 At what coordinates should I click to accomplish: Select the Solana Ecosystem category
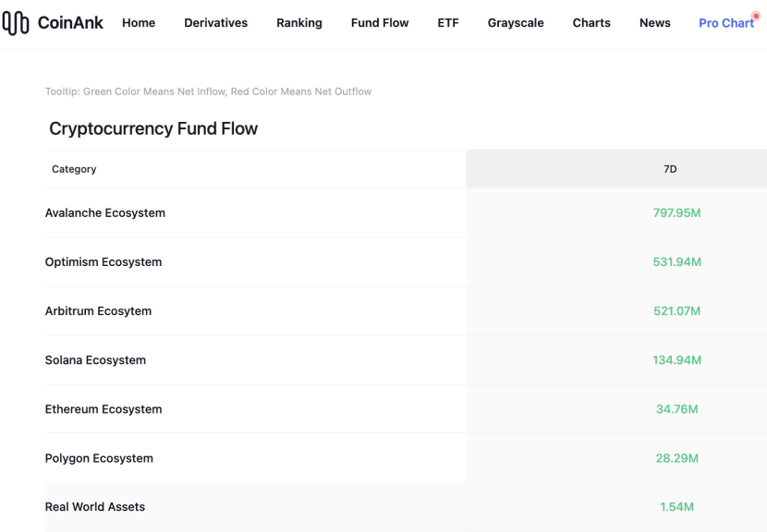tap(95, 360)
